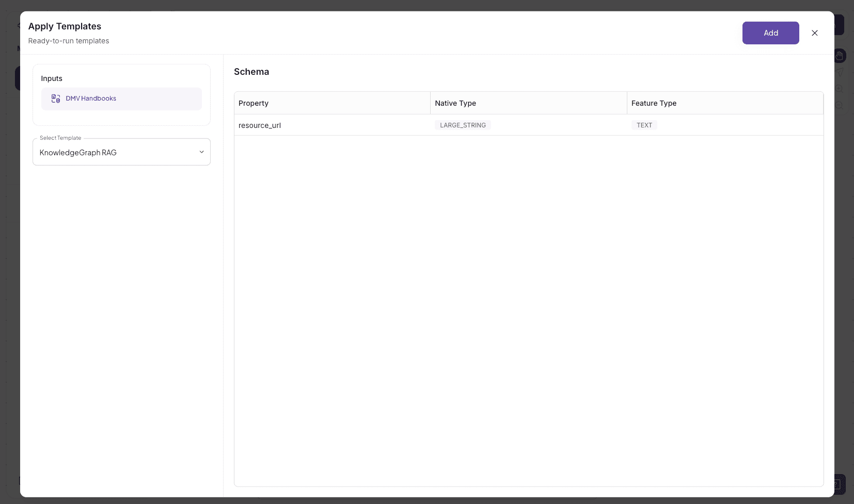Expand the KnowledgeGraph RAG template chevron
Viewport: 854px width, 504px height.
point(201,152)
